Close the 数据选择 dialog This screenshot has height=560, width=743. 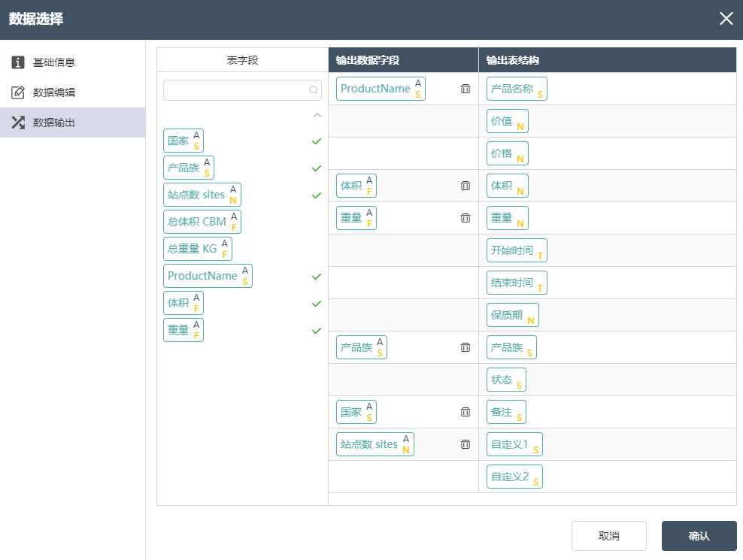(726, 19)
